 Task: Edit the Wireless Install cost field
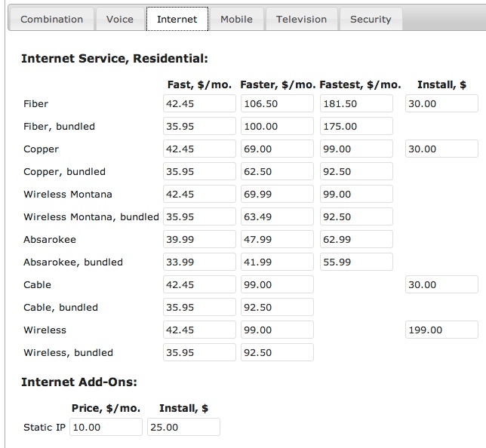(441, 330)
